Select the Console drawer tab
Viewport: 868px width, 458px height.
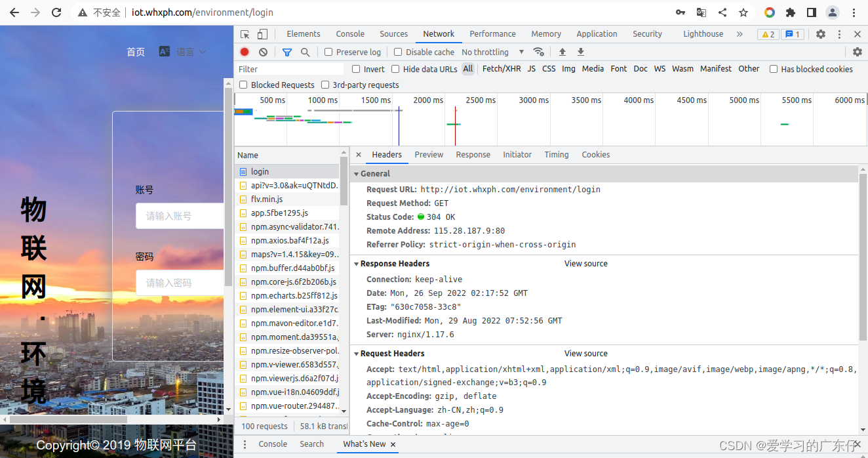click(273, 444)
